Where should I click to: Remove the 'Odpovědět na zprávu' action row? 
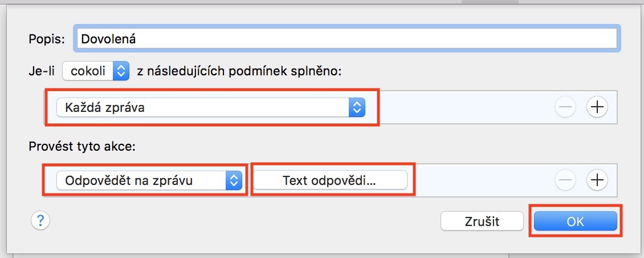coord(565,180)
